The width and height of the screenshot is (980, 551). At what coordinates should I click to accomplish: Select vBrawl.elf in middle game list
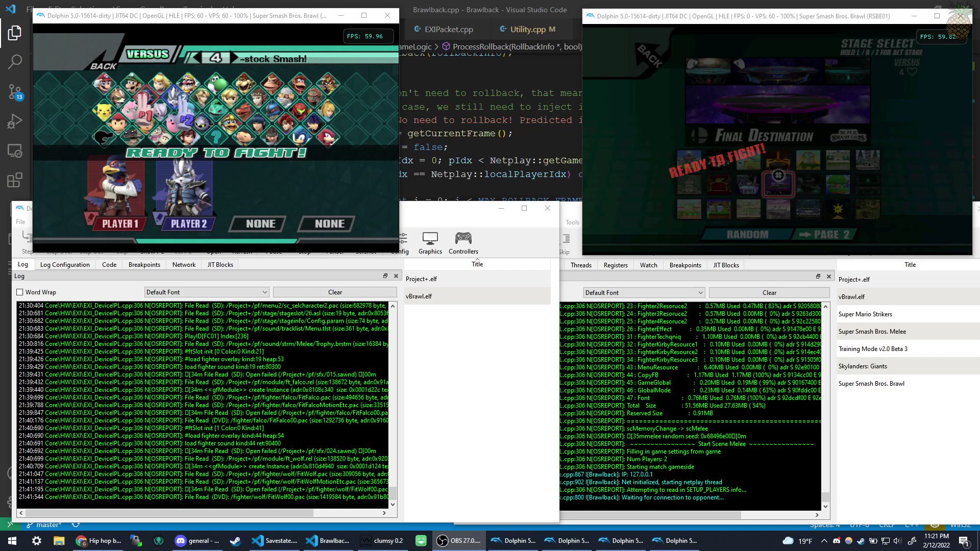click(477, 296)
